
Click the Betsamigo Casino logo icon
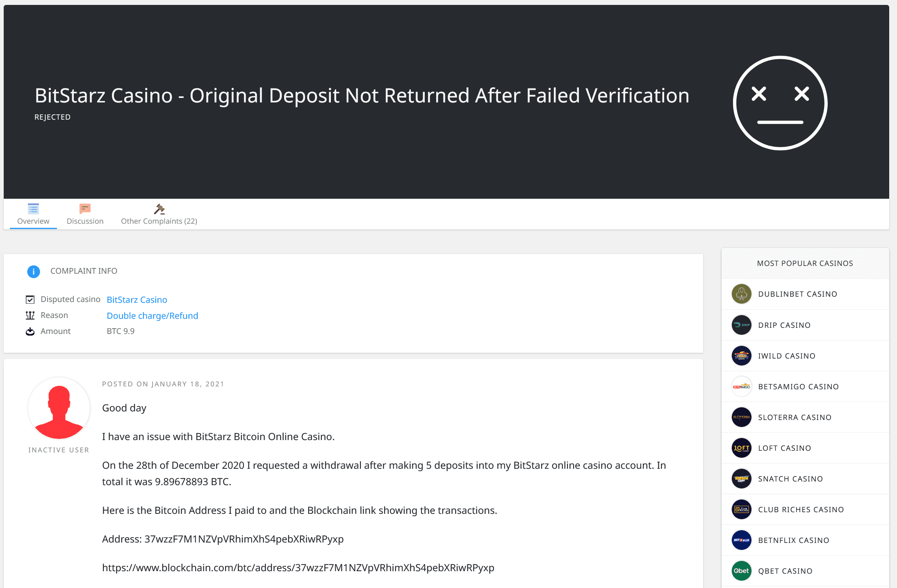click(742, 386)
